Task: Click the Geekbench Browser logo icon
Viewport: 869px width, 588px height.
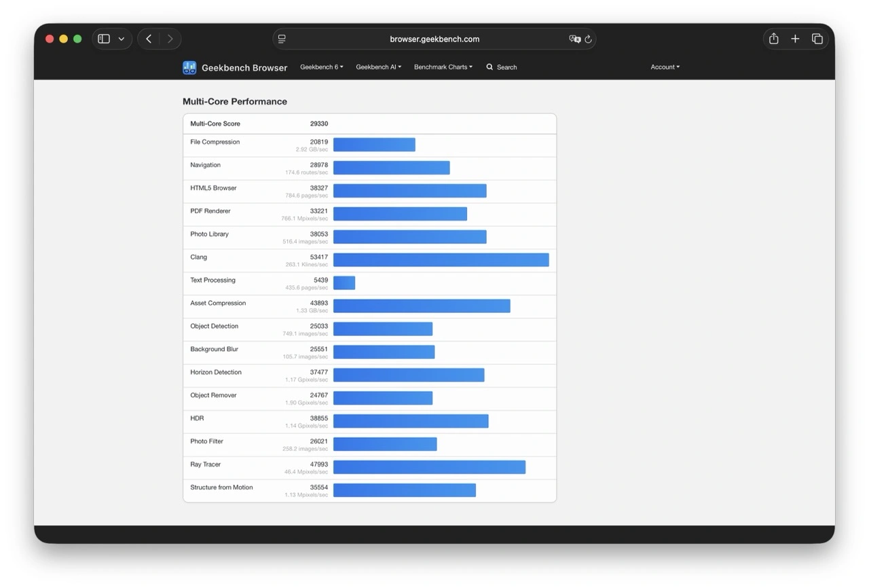Action: tap(189, 67)
